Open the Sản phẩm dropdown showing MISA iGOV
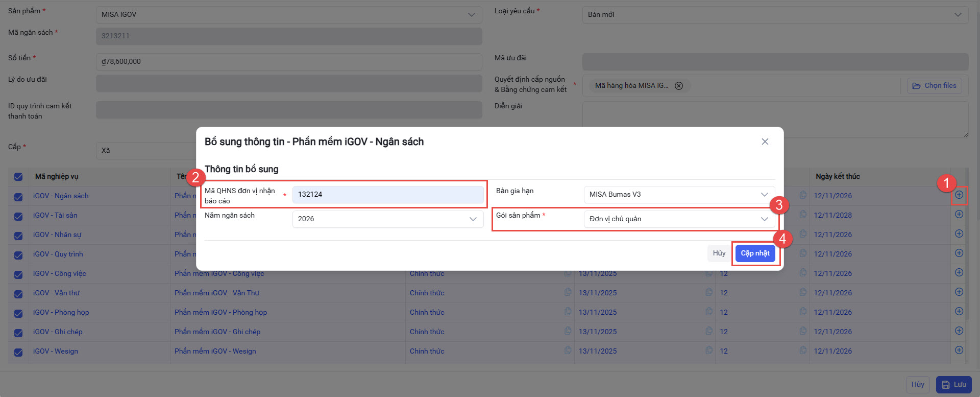This screenshot has width=980, height=397. pyautogui.click(x=289, y=14)
